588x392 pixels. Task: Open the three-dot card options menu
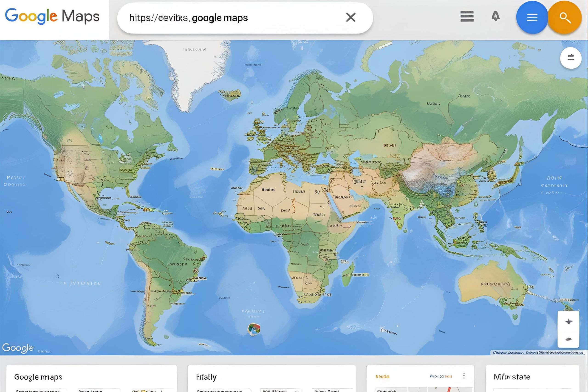point(464,376)
